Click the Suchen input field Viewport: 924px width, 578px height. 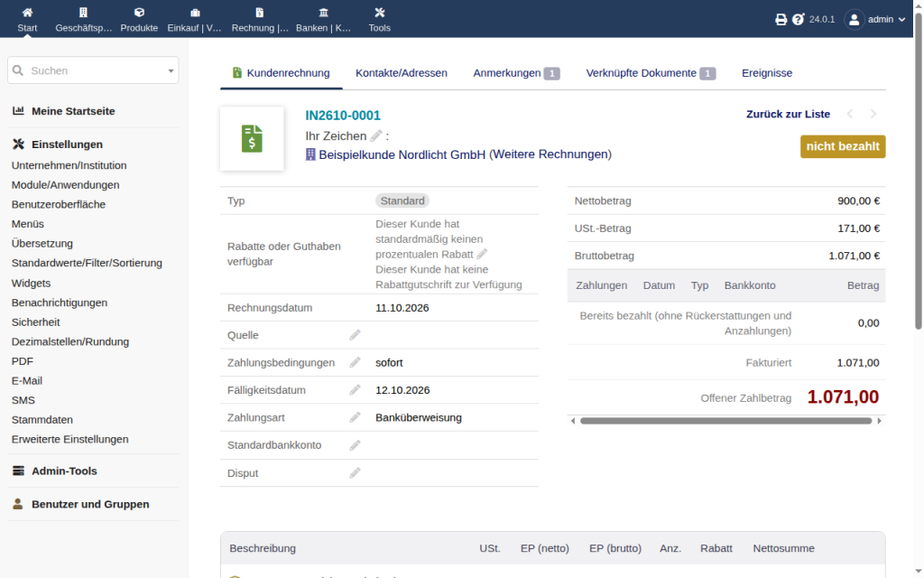click(x=93, y=70)
